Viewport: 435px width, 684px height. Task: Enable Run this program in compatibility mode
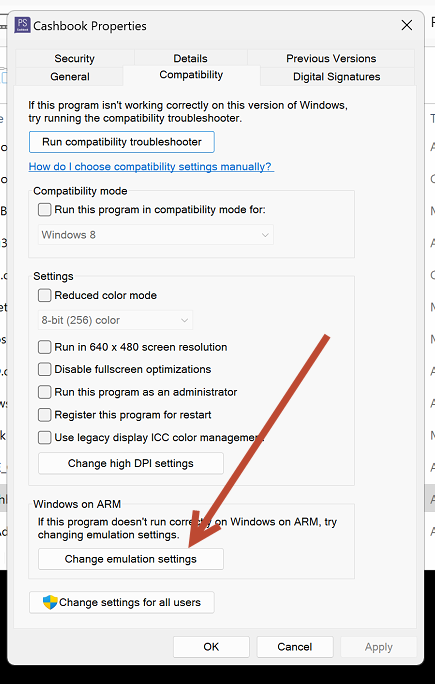[x=45, y=210]
